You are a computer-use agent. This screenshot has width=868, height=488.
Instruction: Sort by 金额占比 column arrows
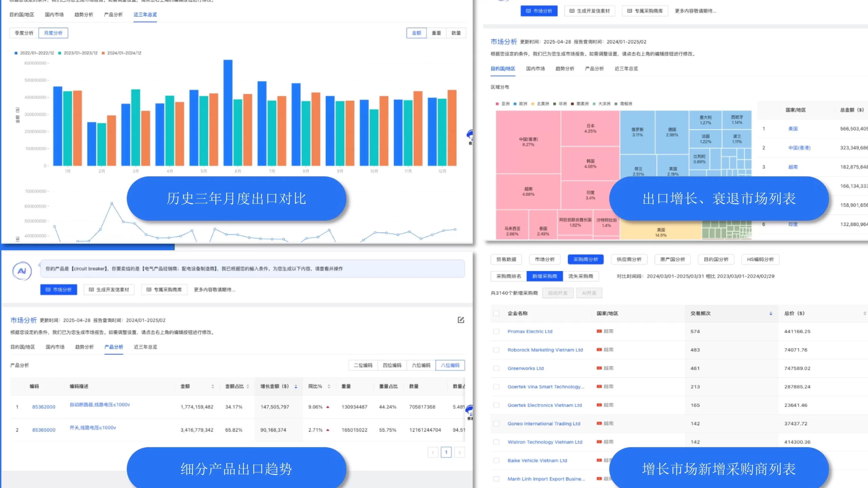click(248, 386)
